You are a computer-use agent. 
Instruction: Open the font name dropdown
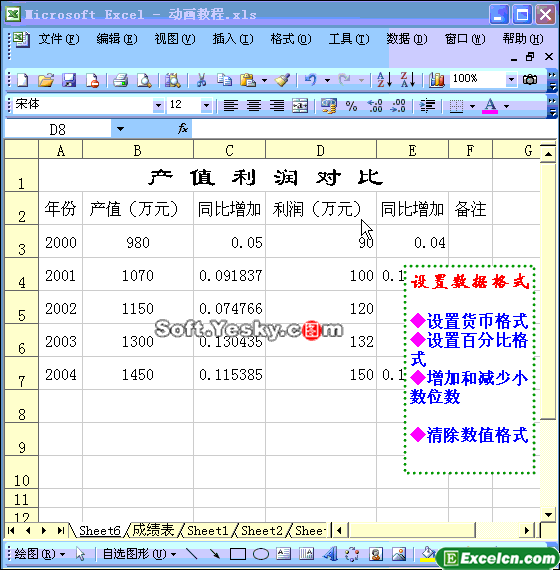(x=158, y=105)
